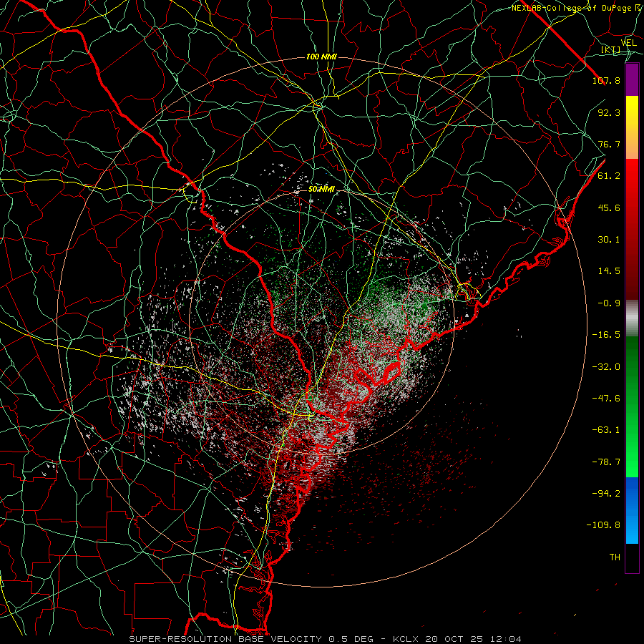The height and width of the screenshot is (644, 644).
Task: Click the 61.2 velocity scale value
Action: [609, 176]
